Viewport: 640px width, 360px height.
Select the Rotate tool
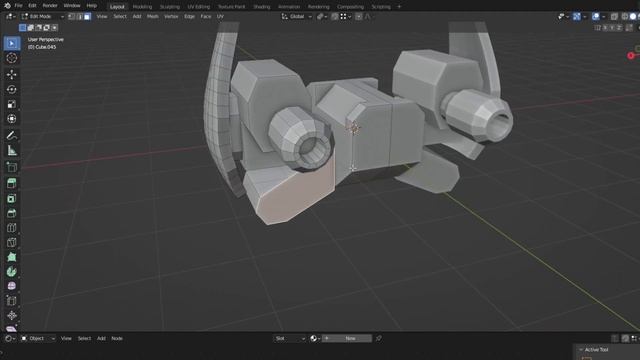tap(12, 89)
